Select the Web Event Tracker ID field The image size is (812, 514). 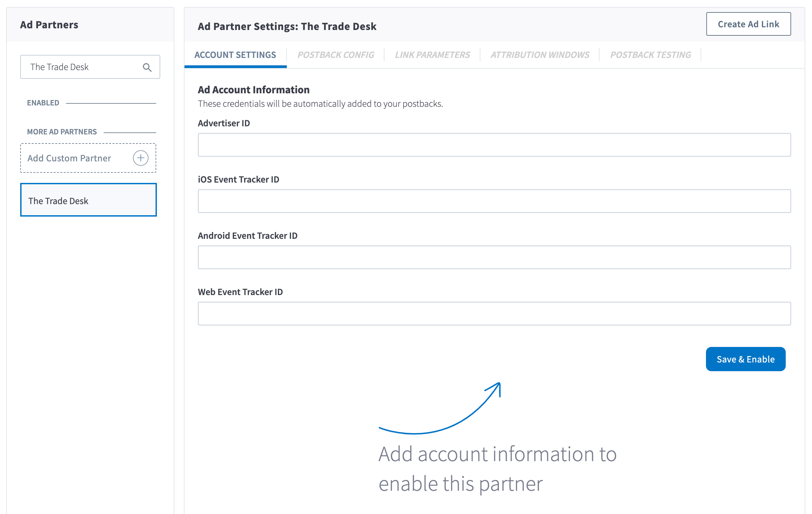coord(494,314)
